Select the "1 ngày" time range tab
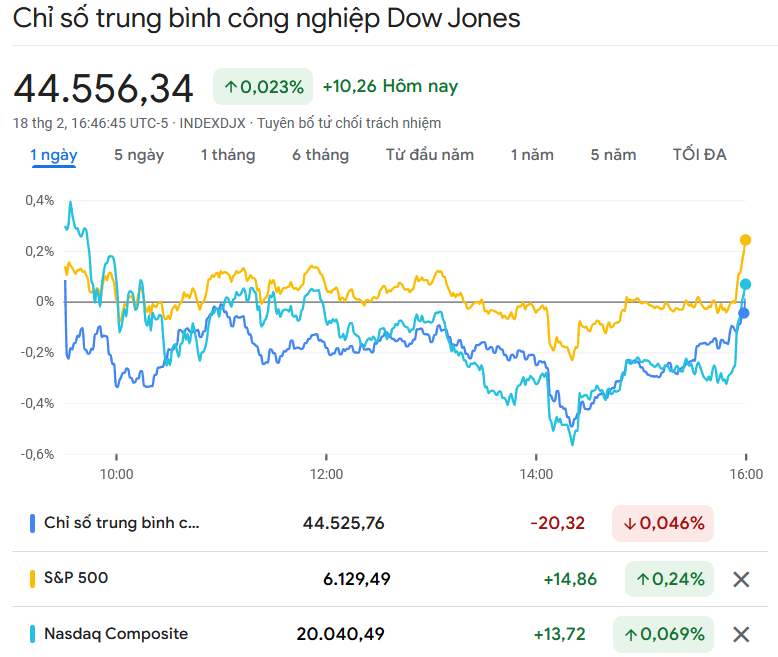Image resolution: width=778 pixels, height=657 pixels. pos(54,155)
